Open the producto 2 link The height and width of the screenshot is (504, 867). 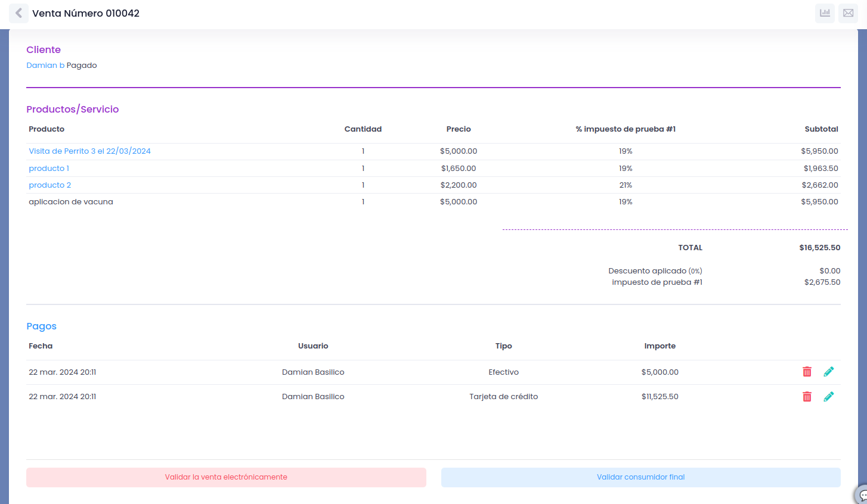[50, 185]
